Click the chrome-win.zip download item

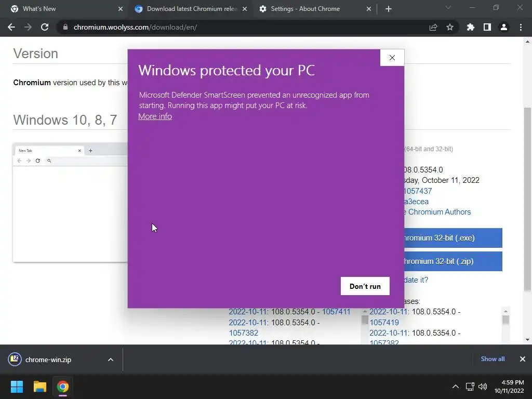click(47, 360)
